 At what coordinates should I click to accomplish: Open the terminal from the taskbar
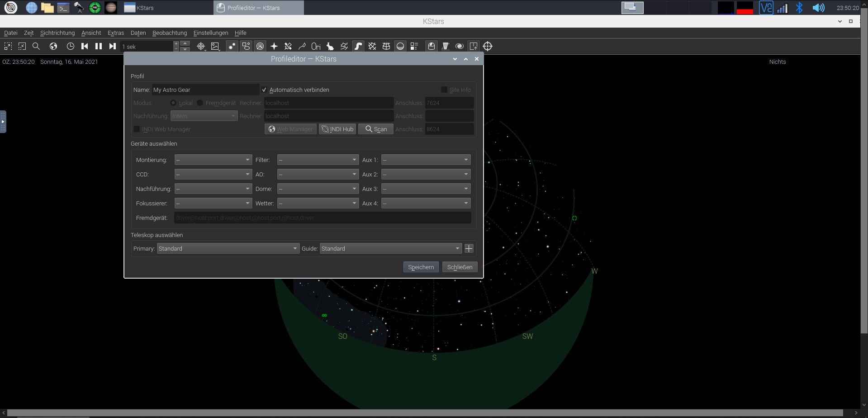pos(63,8)
